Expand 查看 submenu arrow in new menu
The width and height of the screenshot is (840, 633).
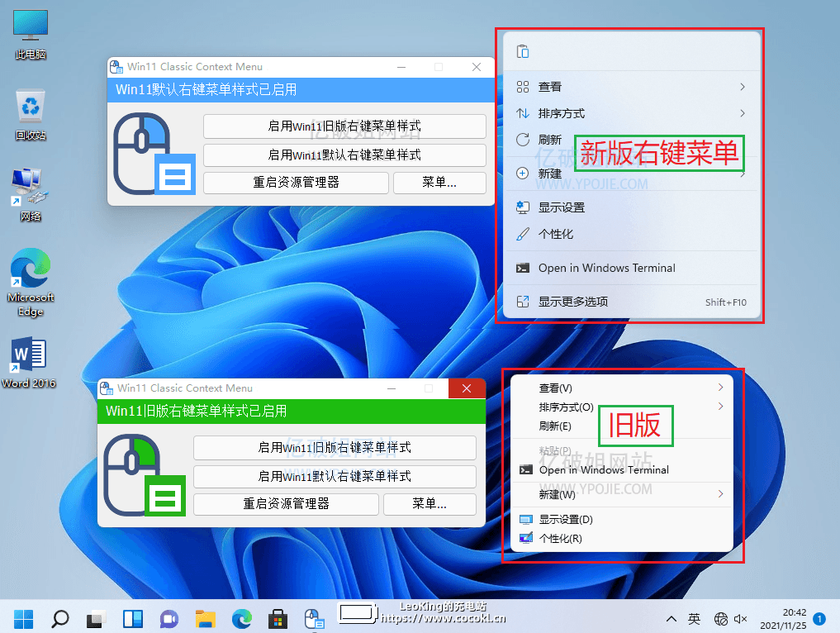pos(743,87)
